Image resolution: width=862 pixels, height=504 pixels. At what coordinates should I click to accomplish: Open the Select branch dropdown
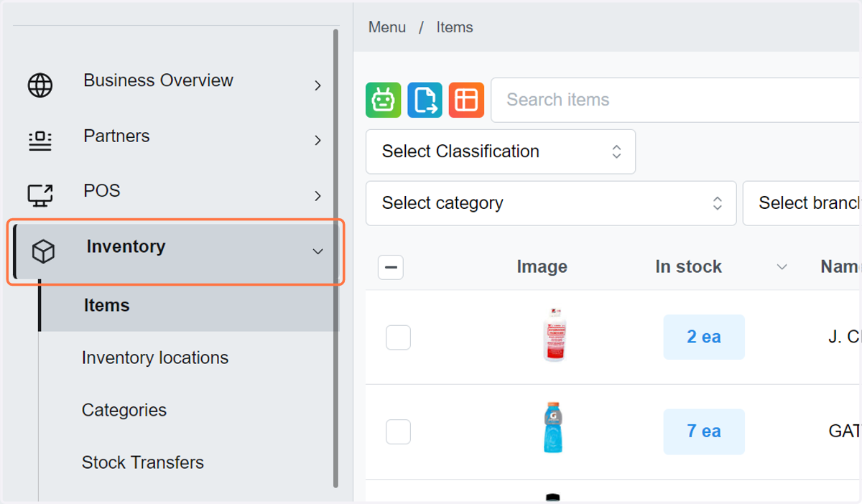(x=802, y=203)
